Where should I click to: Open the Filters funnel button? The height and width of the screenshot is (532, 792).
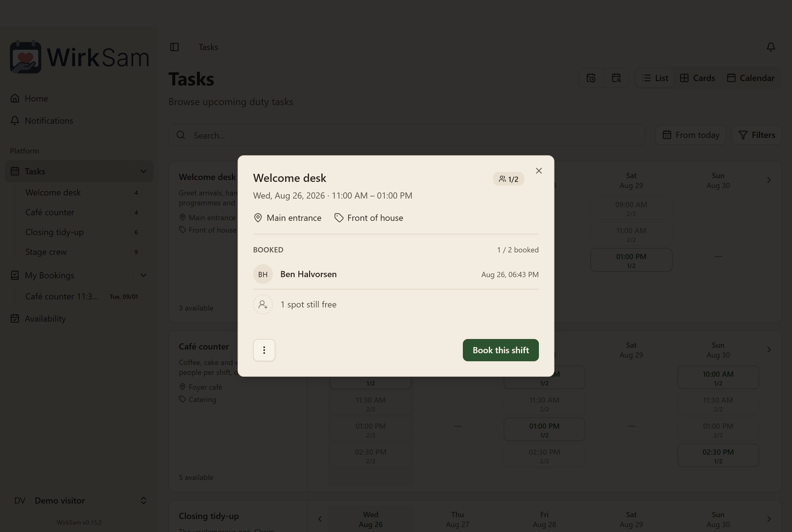757,135
